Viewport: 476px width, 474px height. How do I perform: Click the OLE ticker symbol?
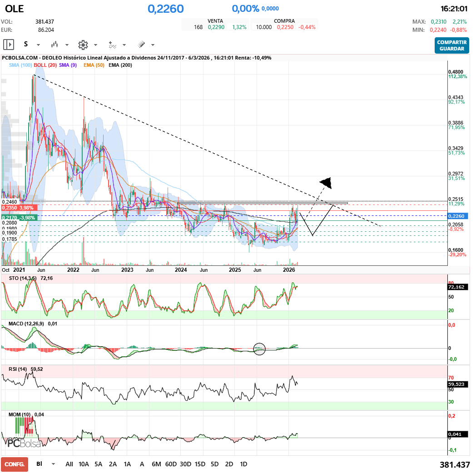[15, 9]
